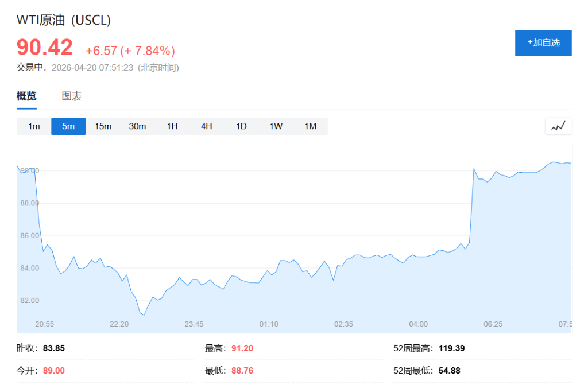Click the 今开 value 89.00
This screenshot has height=392, width=588.
click(53, 370)
